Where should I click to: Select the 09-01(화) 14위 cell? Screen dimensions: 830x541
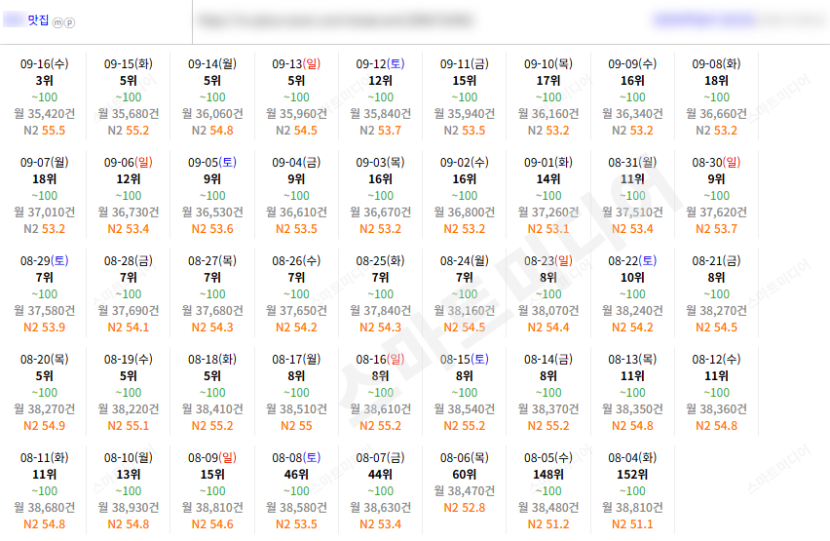(x=548, y=195)
